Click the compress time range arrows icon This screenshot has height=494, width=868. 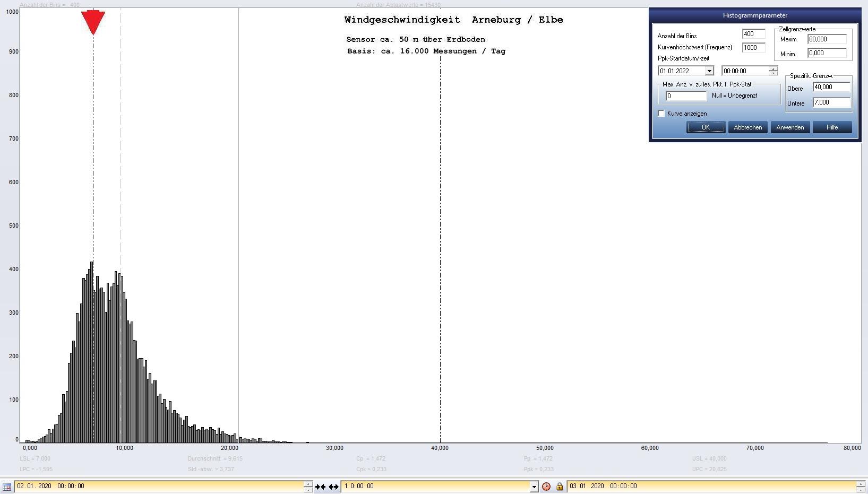coord(320,486)
